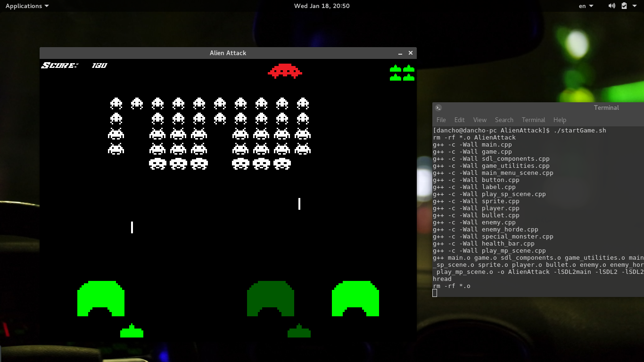644x362 pixels.
Task: Click the 'button.cpp' compile line
Action: (476, 180)
